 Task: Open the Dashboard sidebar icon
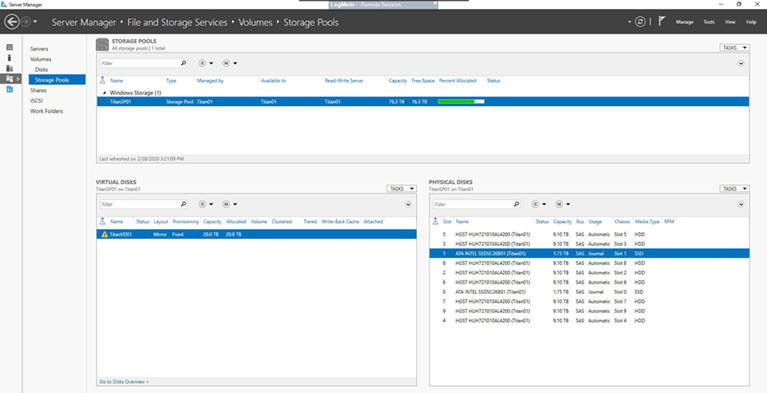pos(9,47)
